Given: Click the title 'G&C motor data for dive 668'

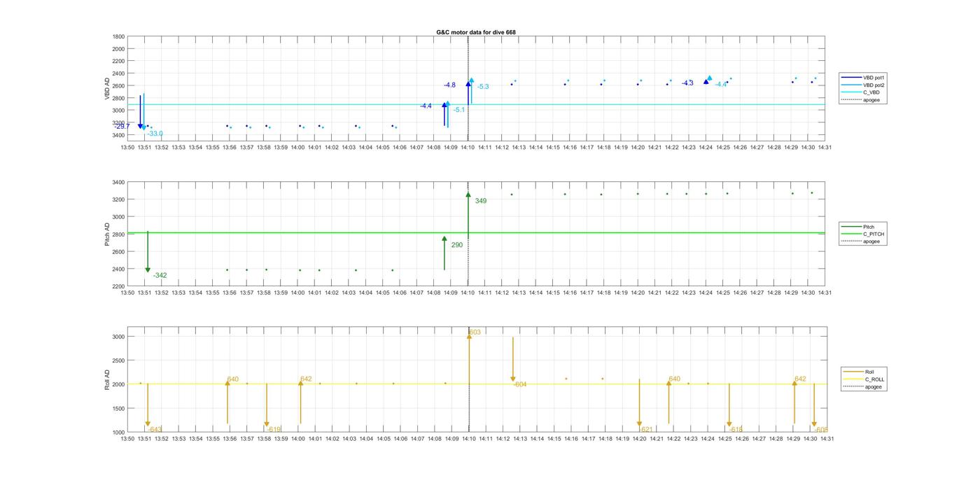Looking at the screenshot, I should [476, 32].
